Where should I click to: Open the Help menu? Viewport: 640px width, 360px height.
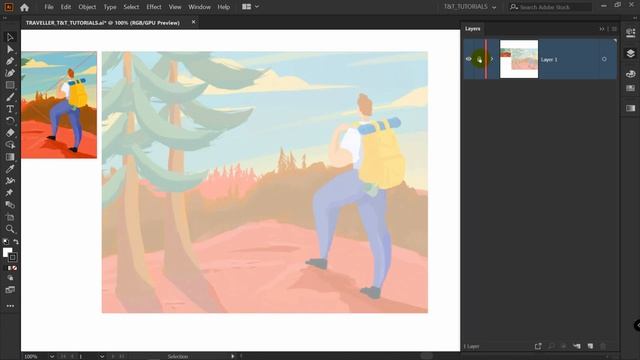pyautogui.click(x=224, y=7)
